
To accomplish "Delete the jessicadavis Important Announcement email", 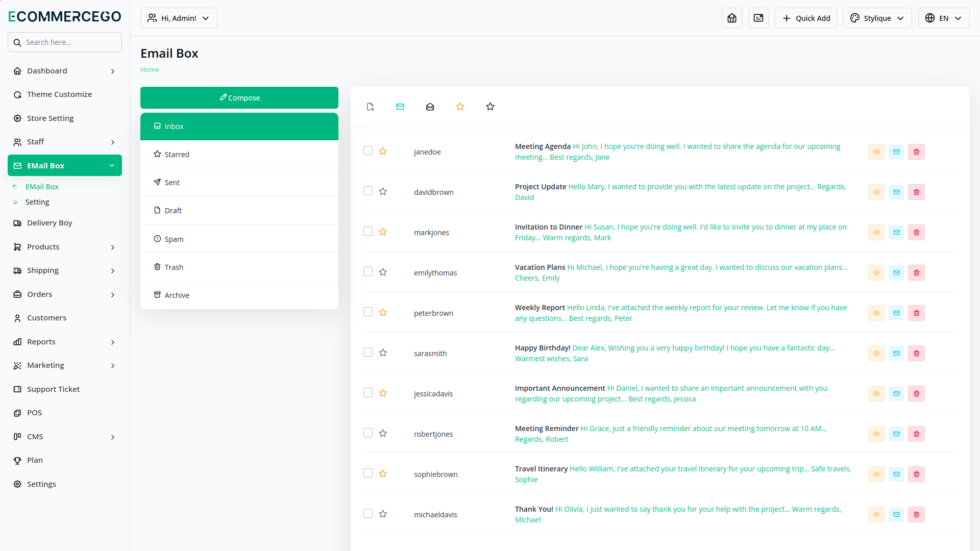I will click(x=916, y=393).
